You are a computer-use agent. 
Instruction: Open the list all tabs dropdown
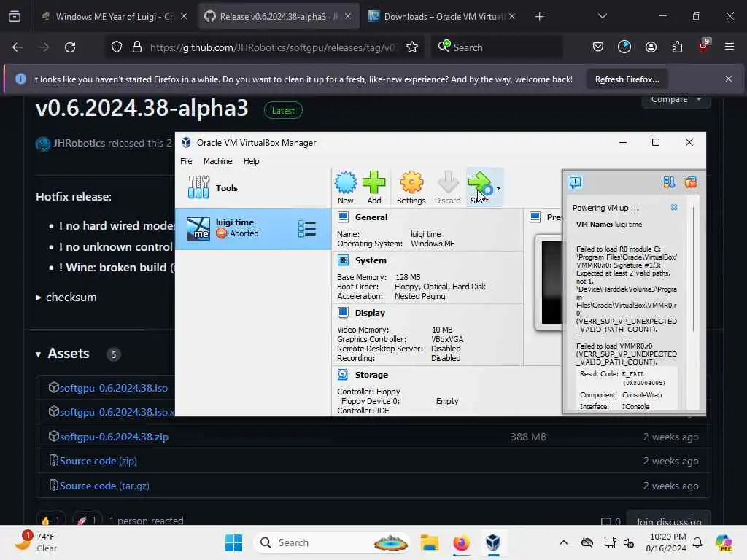(x=602, y=16)
